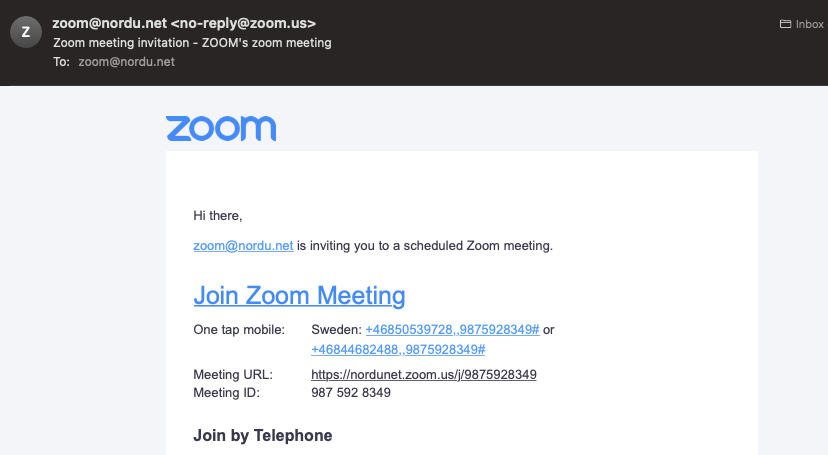Click the One tap mobile label
Viewport: 828px width, 455px height.
pos(239,330)
